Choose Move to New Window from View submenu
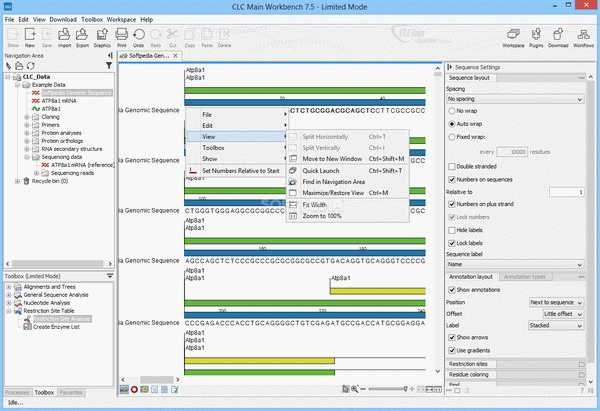This screenshot has width=600, height=411. coord(347,159)
